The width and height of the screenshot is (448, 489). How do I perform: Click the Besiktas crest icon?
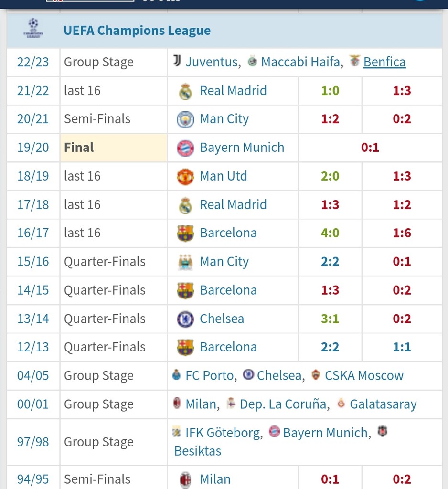point(382,432)
